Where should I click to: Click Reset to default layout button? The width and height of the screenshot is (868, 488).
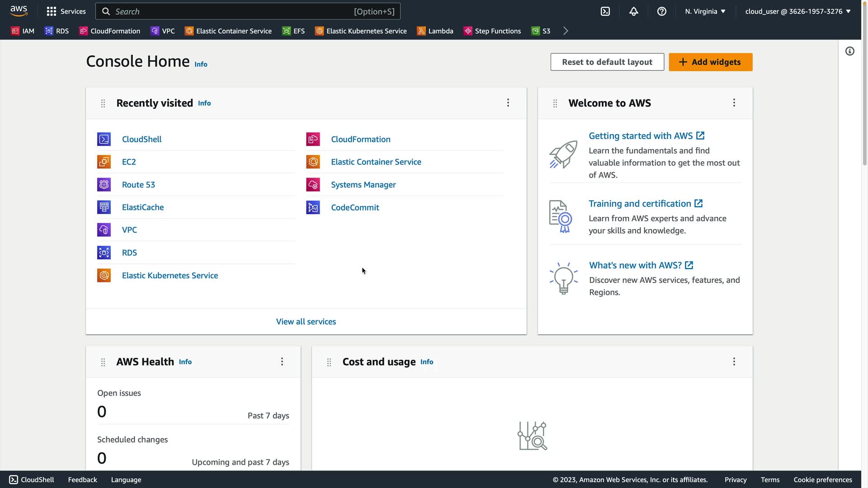[607, 62]
